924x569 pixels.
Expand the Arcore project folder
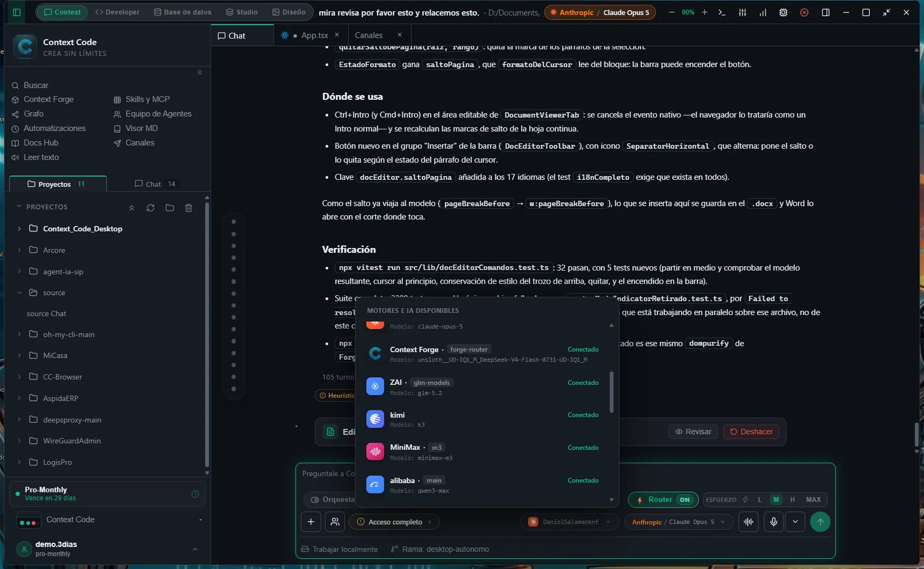tap(19, 250)
